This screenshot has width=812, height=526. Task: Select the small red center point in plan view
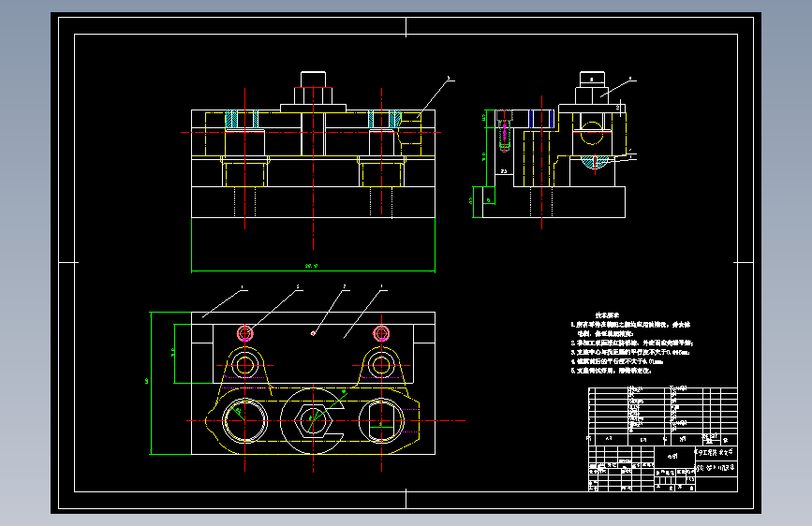tap(313, 333)
